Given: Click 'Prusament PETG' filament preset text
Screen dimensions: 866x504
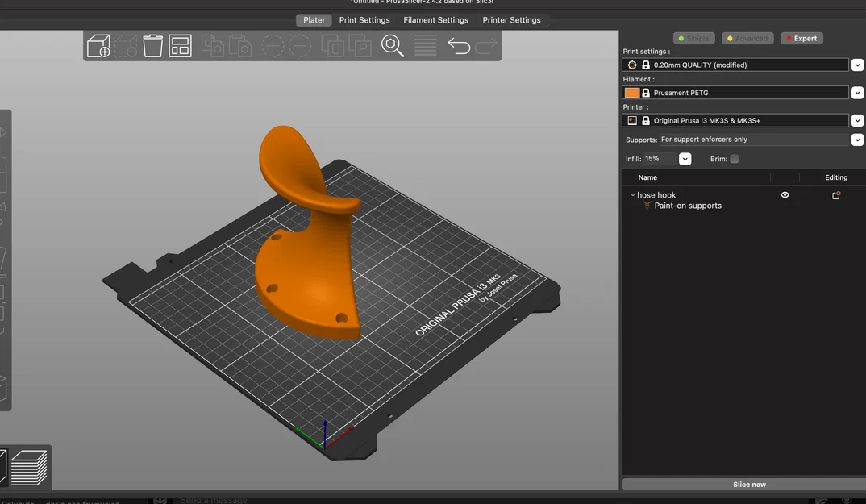Looking at the screenshot, I should 681,93.
